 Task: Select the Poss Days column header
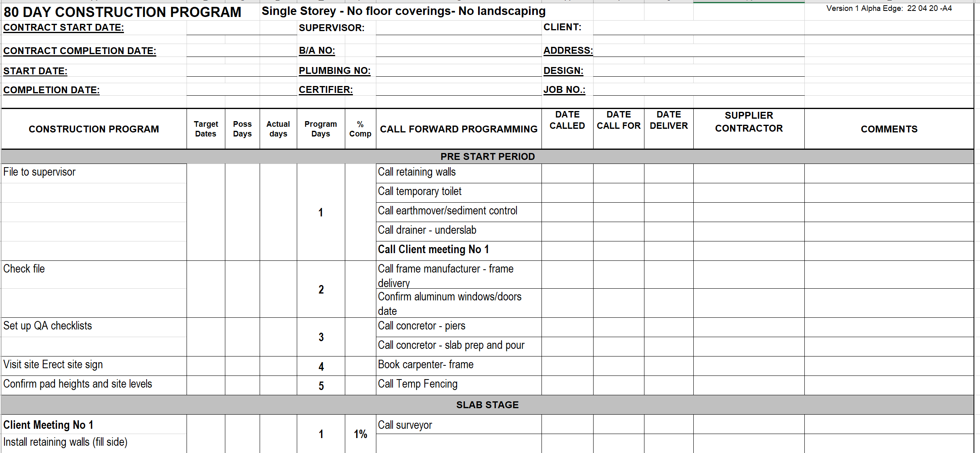coord(242,129)
